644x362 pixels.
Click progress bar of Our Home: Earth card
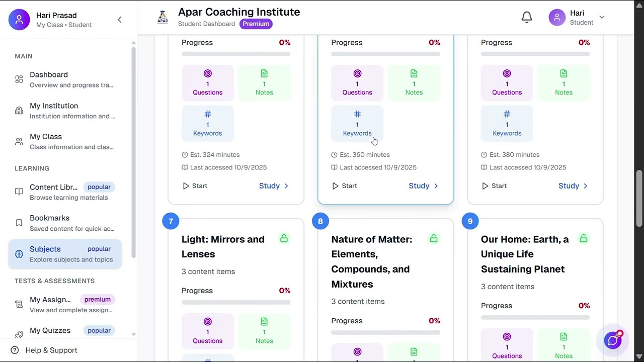pos(535,317)
